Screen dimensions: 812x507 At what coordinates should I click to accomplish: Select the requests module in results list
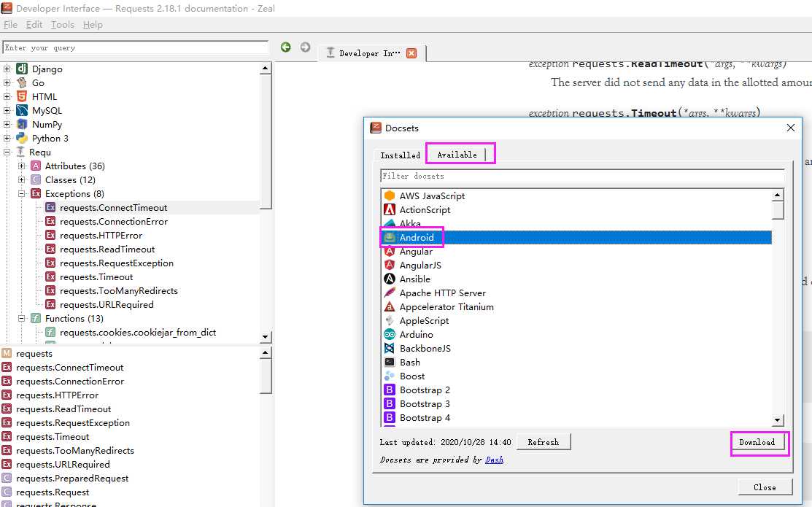tap(34, 354)
